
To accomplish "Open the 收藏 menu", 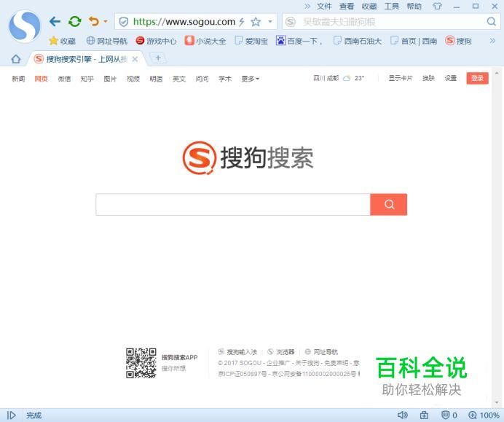I will click(369, 7).
